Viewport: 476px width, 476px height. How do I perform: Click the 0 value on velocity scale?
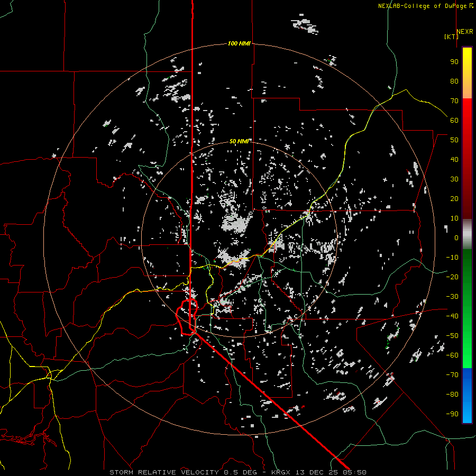[x=456, y=237]
